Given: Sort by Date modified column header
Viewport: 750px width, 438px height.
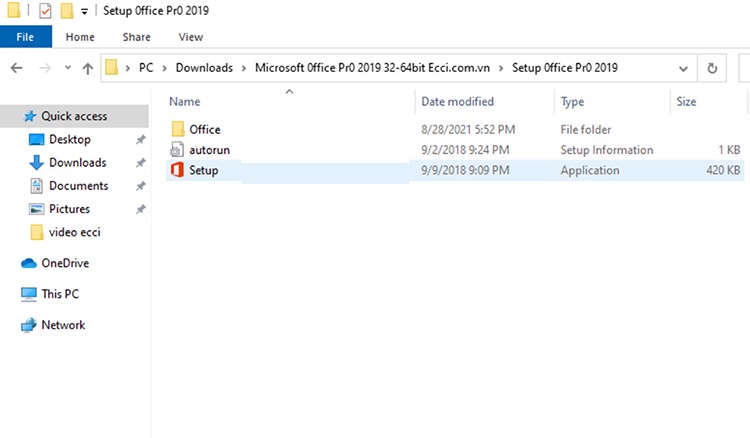Looking at the screenshot, I should pyautogui.click(x=457, y=102).
